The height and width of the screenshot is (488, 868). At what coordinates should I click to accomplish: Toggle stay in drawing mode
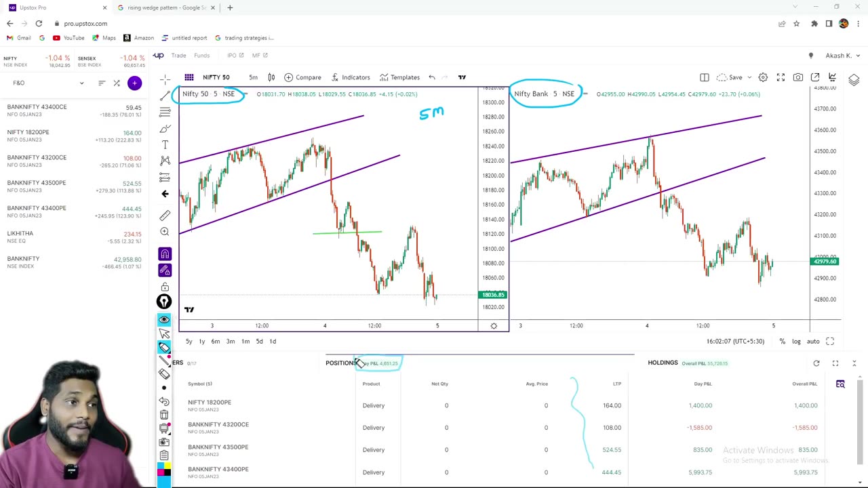pyautogui.click(x=165, y=270)
